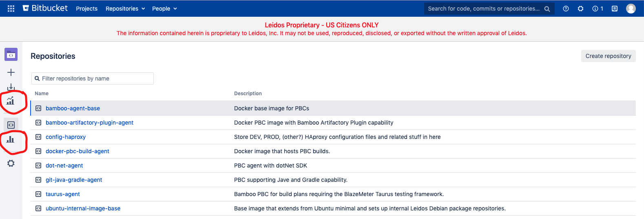The width and height of the screenshot is (644, 219).
Task: Open the inbox icon in top bar
Action: tap(615, 9)
